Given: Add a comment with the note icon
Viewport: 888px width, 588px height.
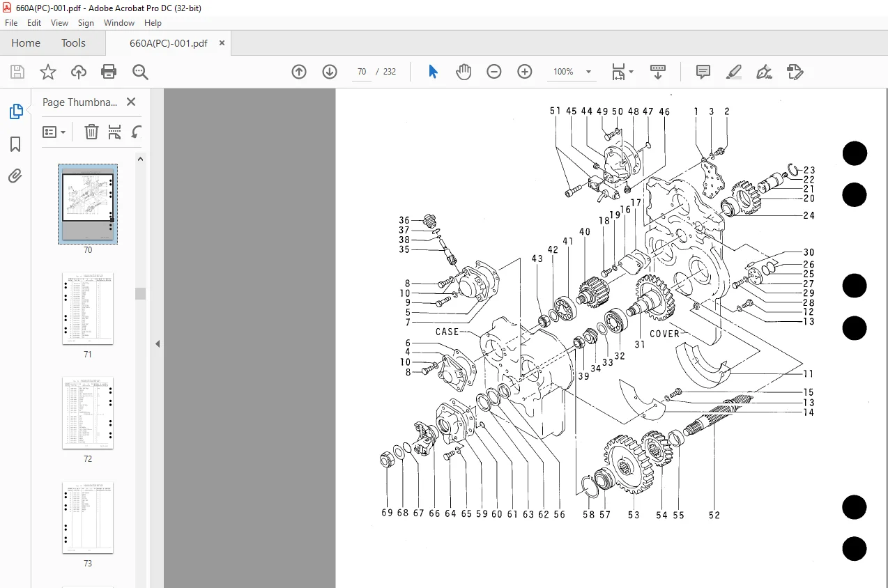Looking at the screenshot, I should (703, 72).
